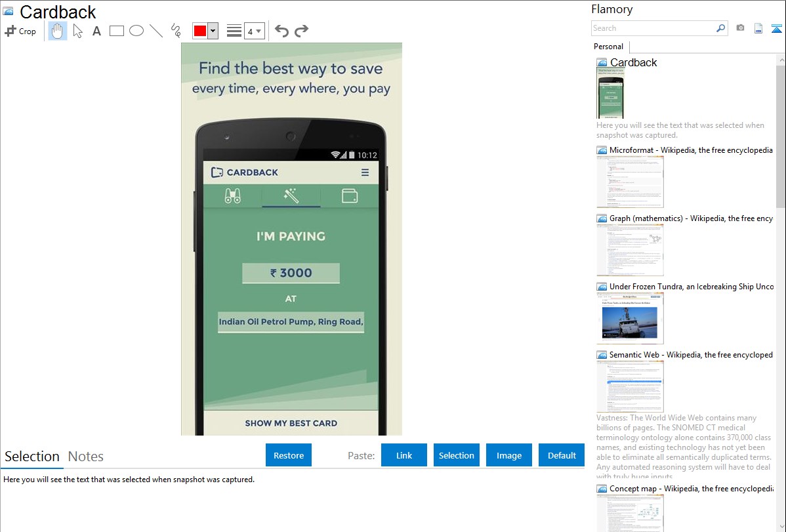Click the Paste Selection button
Viewport: 786px width, 532px height.
pyautogui.click(x=456, y=455)
